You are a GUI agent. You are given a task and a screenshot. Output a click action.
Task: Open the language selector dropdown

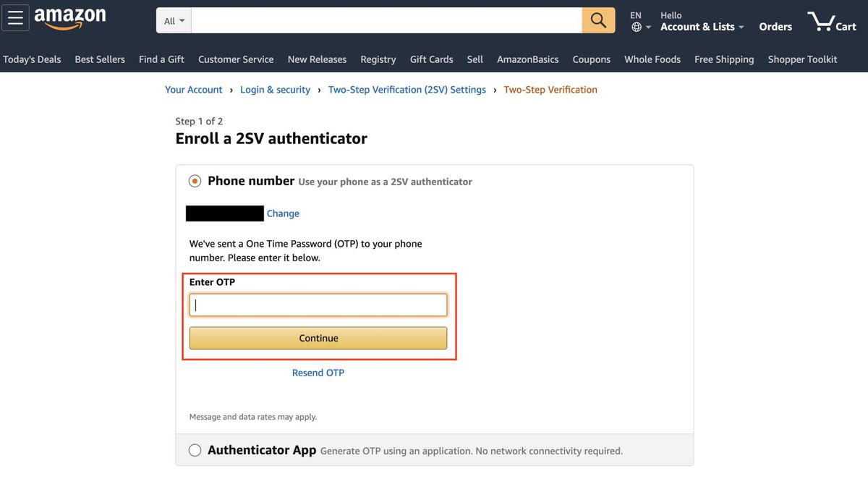pos(639,26)
